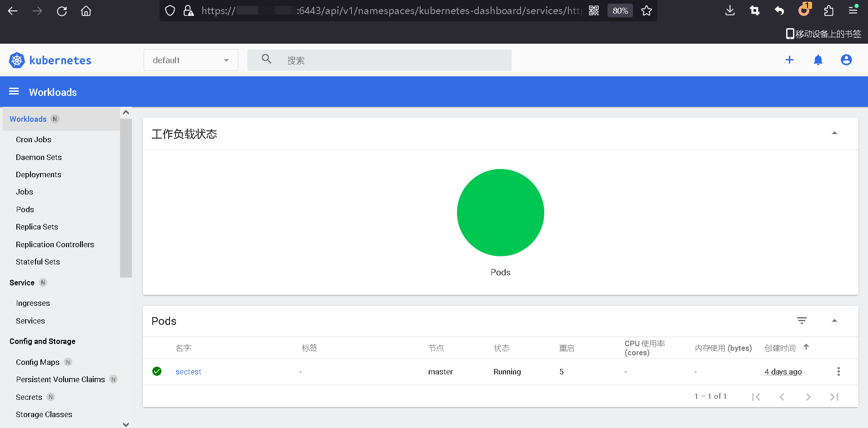The image size is (868, 428).
Task: Bookmark this page with star icon
Action: tap(647, 11)
